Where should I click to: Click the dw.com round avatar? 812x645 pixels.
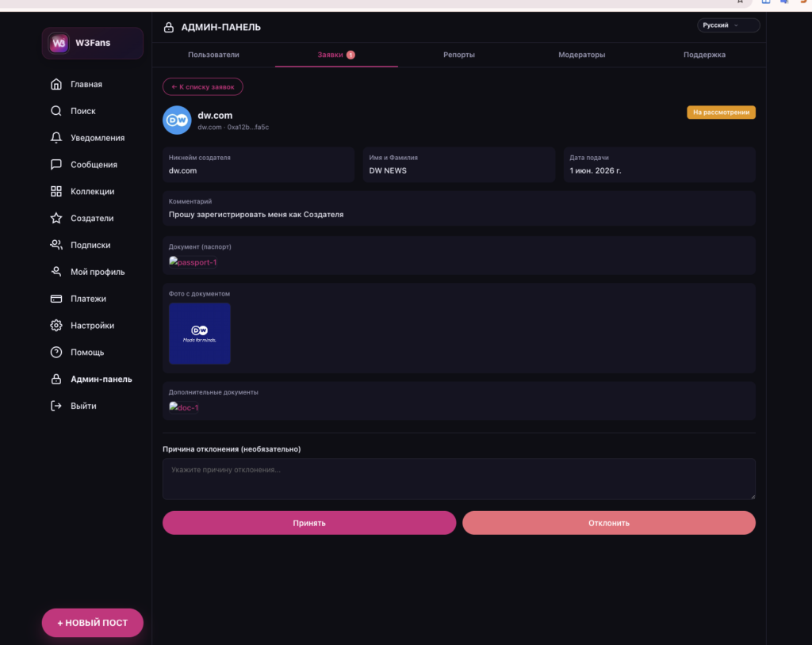[x=177, y=120]
